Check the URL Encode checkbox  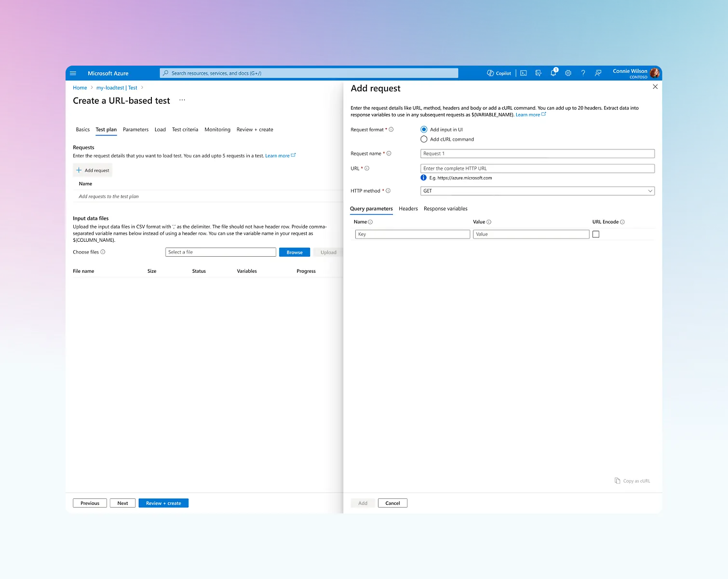(596, 234)
